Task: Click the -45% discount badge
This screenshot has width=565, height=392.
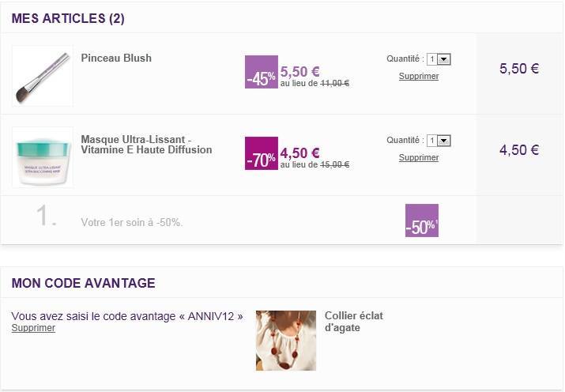Action: click(x=261, y=72)
